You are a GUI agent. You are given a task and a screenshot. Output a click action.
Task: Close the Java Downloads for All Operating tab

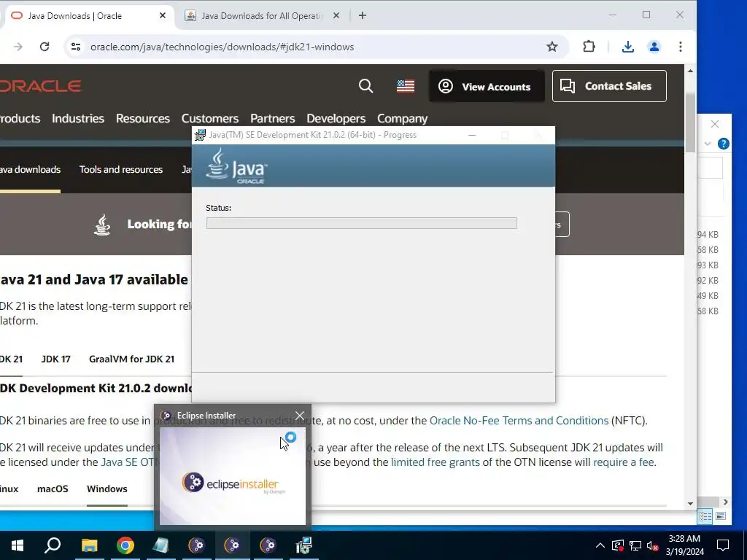336,16
